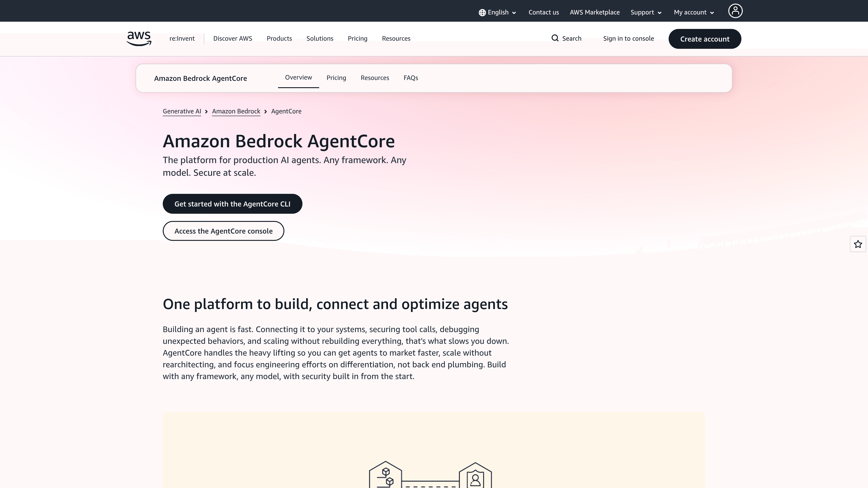Click the cubes hexagon diagram icon
The width and height of the screenshot is (868, 488).
[x=385, y=475]
